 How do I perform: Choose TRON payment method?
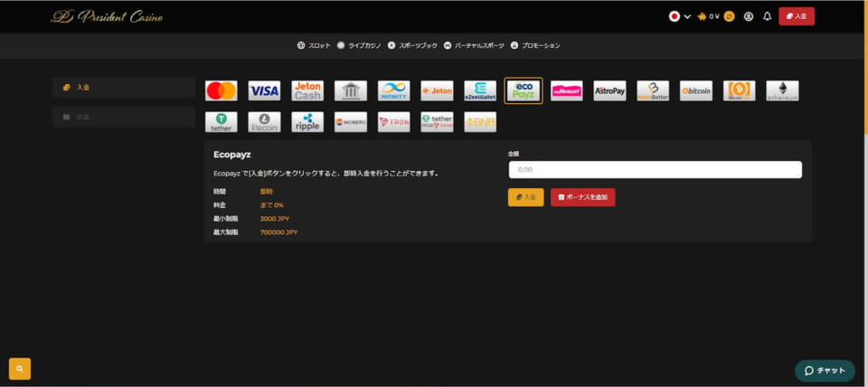click(x=393, y=122)
